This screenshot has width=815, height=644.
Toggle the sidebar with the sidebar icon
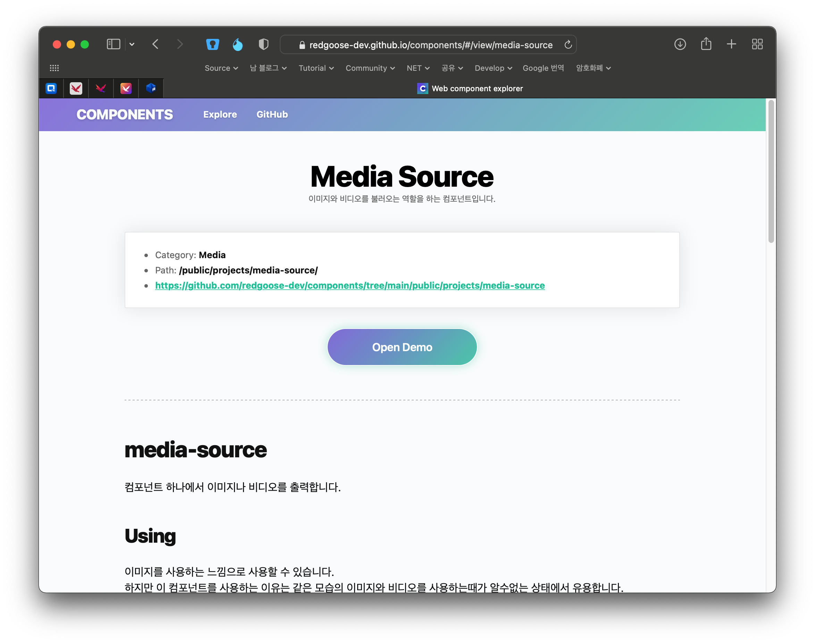[113, 44]
